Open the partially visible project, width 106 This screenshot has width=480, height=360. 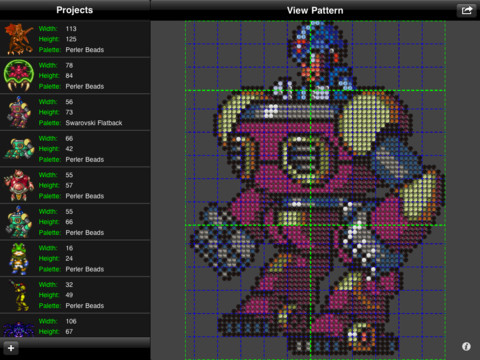tap(75, 326)
